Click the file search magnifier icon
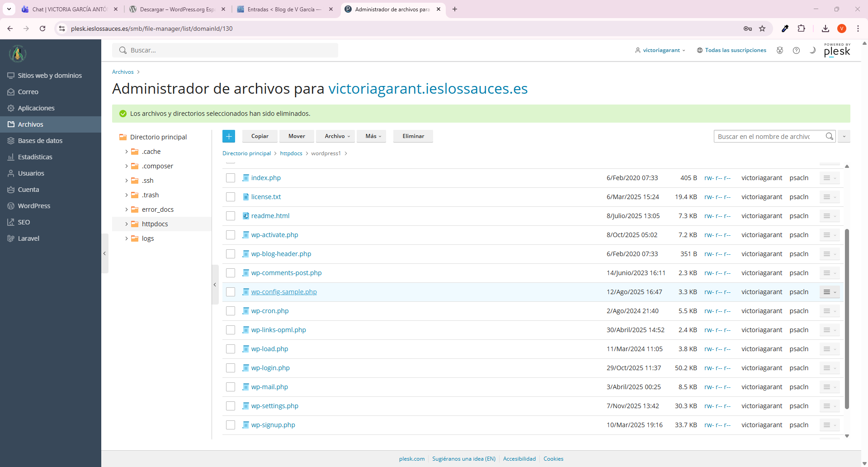 pos(829,136)
